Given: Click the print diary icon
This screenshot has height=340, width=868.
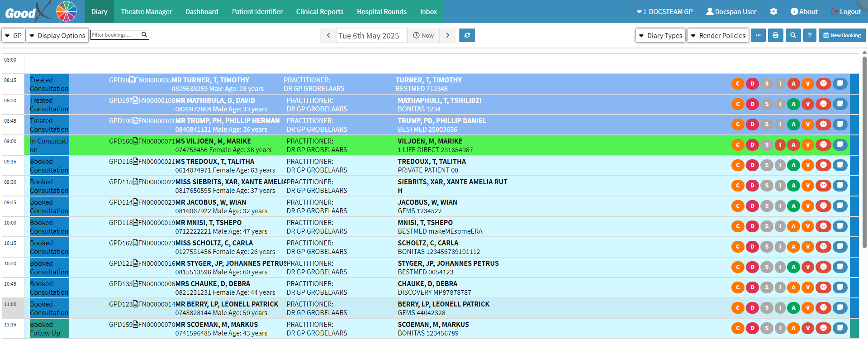Looking at the screenshot, I should (775, 35).
